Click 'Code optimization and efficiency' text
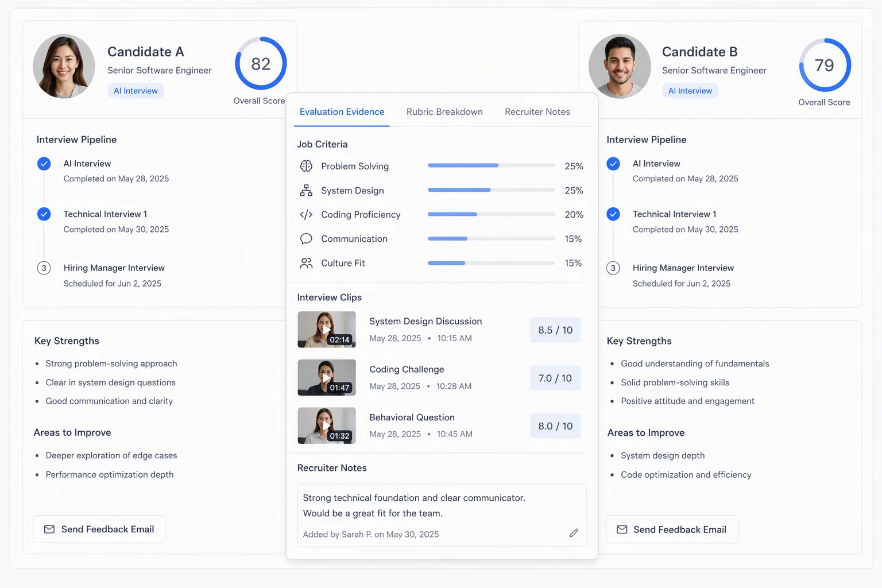 686,474
